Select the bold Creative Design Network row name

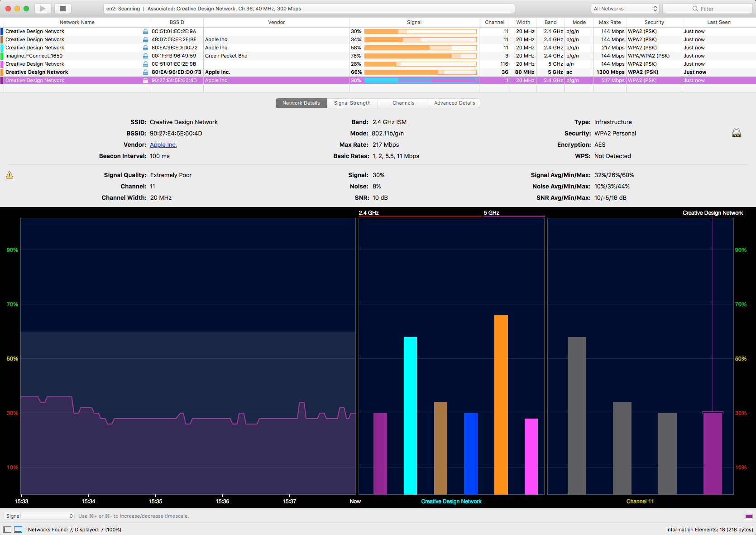pyautogui.click(x=37, y=72)
